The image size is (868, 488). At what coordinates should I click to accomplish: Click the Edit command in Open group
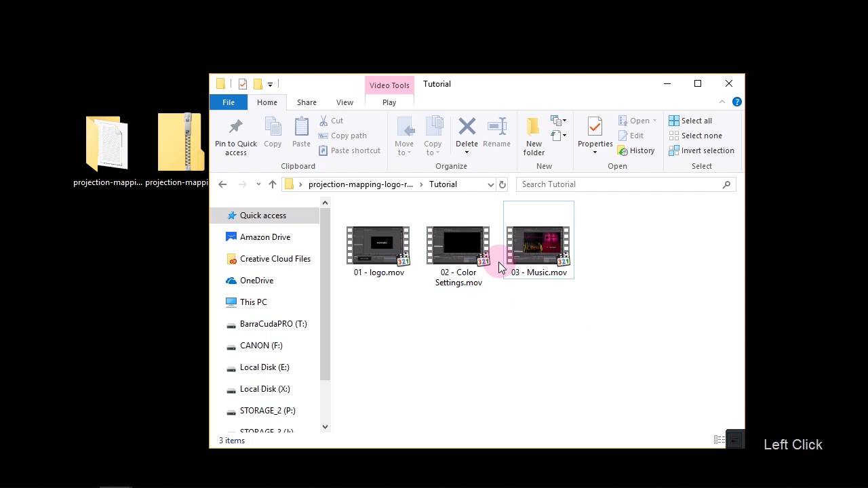pos(631,136)
